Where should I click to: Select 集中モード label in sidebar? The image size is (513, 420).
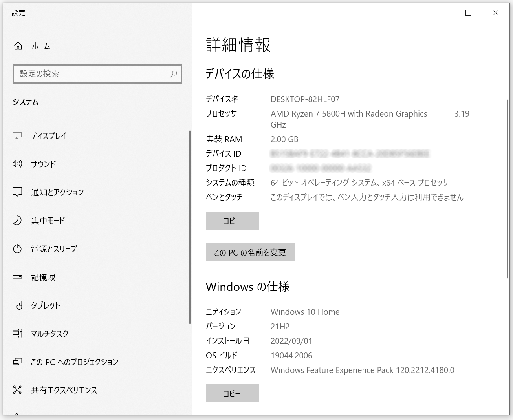(48, 221)
